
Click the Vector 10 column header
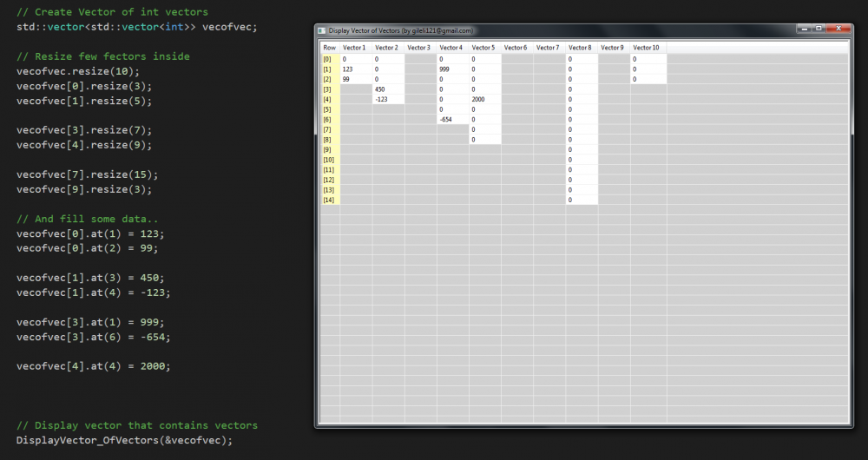click(646, 48)
